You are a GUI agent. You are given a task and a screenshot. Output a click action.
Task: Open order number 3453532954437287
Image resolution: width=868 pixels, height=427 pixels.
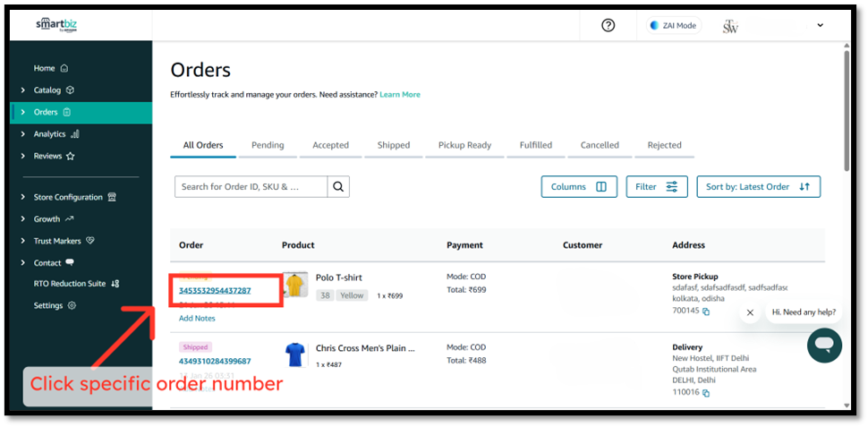coord(215,291)
